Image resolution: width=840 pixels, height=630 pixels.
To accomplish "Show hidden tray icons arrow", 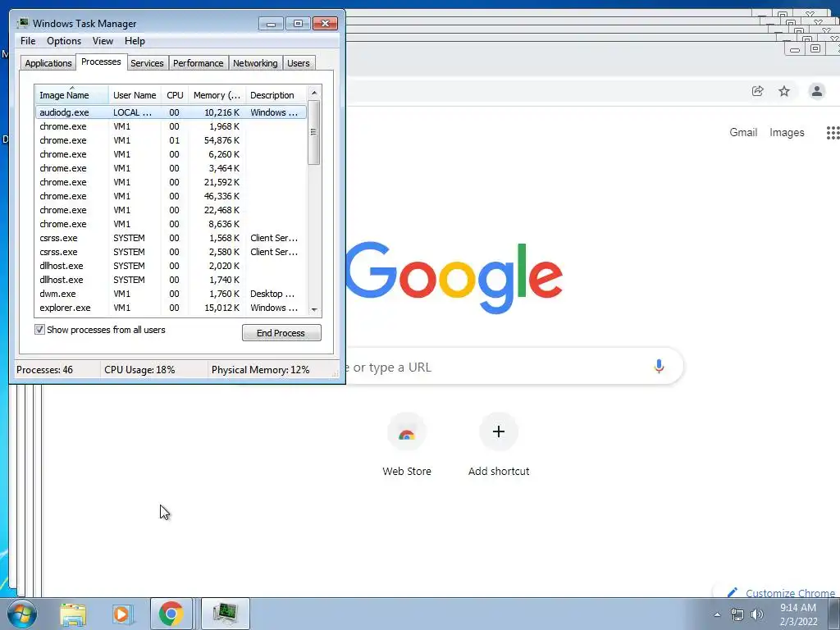I will [717, 615].
